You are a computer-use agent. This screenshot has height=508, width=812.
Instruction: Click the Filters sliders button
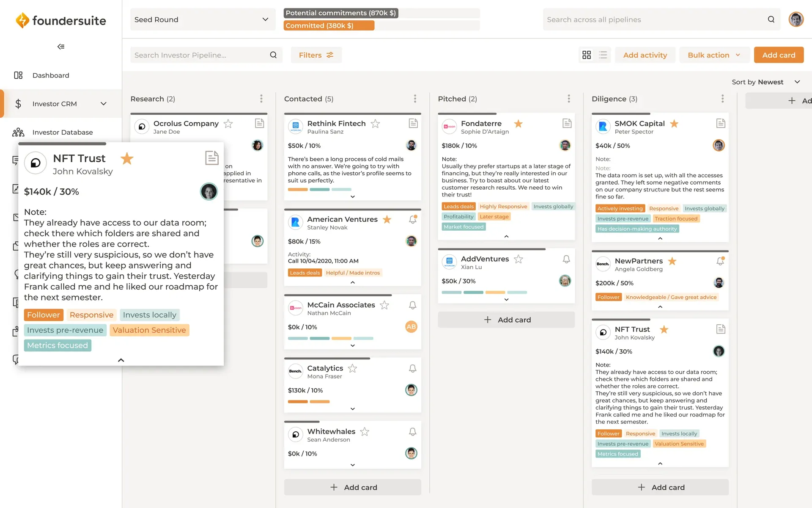[x=316, y=55]
